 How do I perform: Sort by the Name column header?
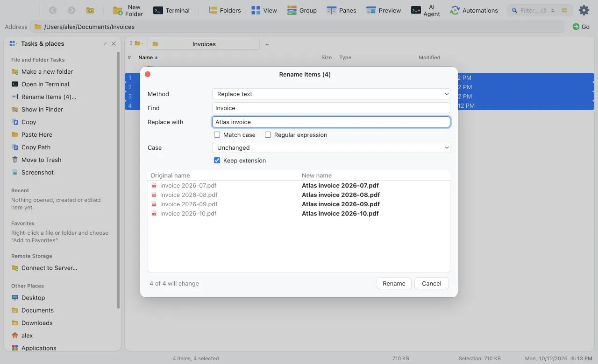coord(148,58)
